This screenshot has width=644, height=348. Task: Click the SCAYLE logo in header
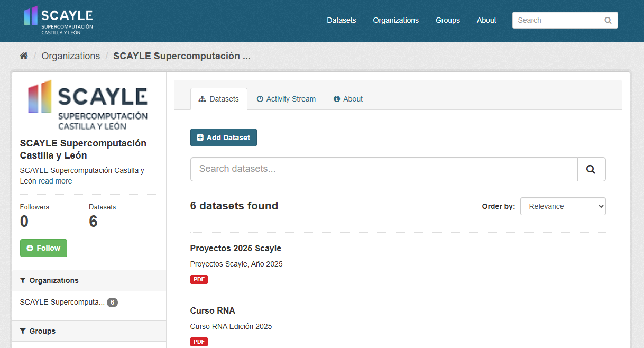pos(59,20)
